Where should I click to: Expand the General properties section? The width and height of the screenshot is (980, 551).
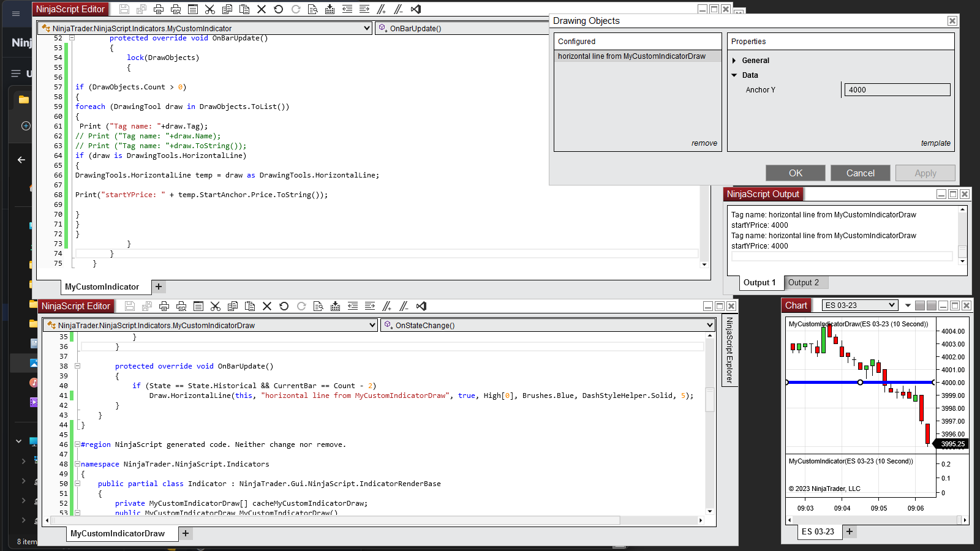[x=734, y=61]
